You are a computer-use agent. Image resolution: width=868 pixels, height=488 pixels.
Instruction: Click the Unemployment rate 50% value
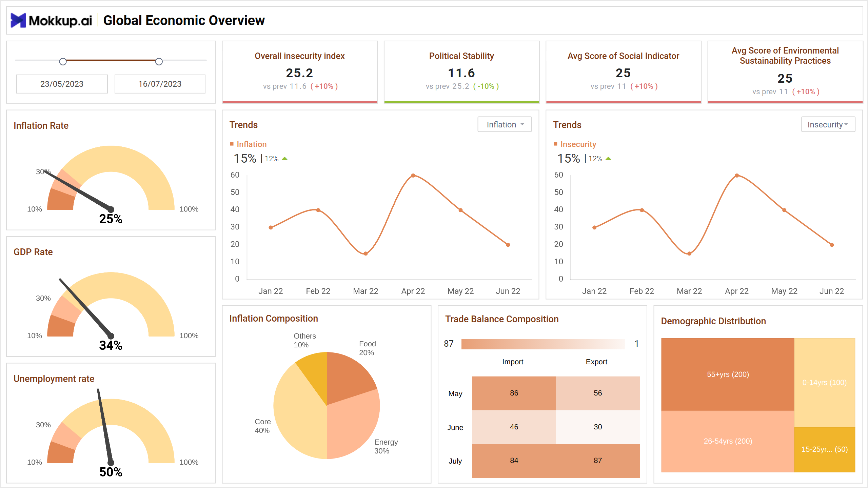(x=111, y=472)
